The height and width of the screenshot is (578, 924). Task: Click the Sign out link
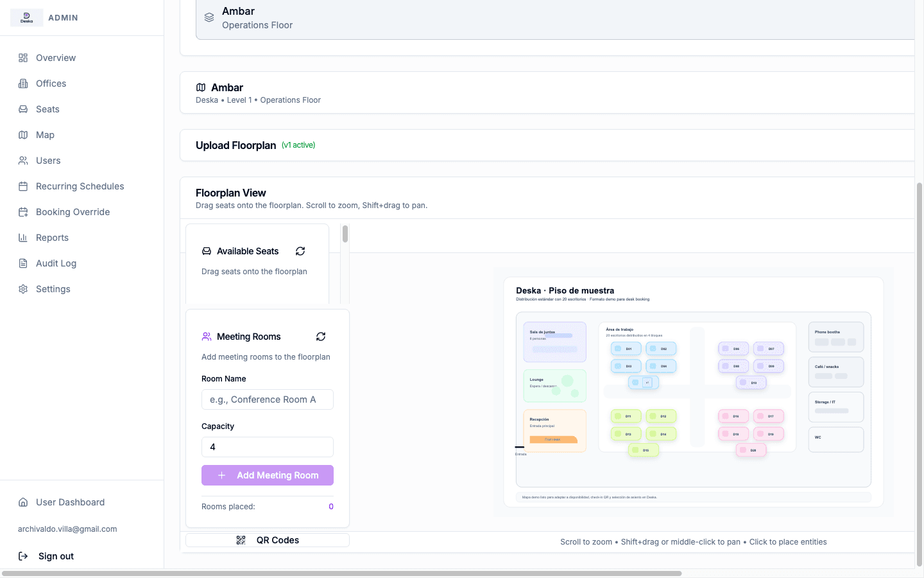[56, 556]
